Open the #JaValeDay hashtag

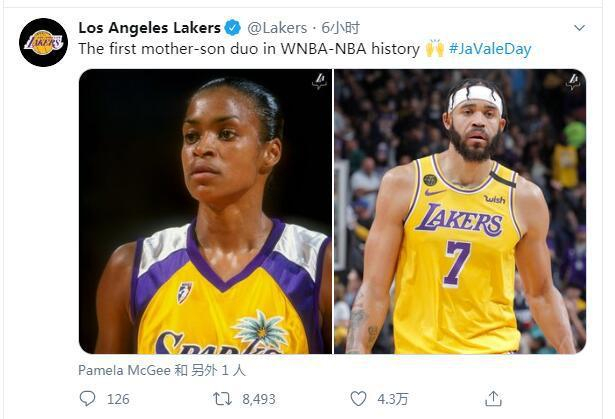(x=490, y=48)
